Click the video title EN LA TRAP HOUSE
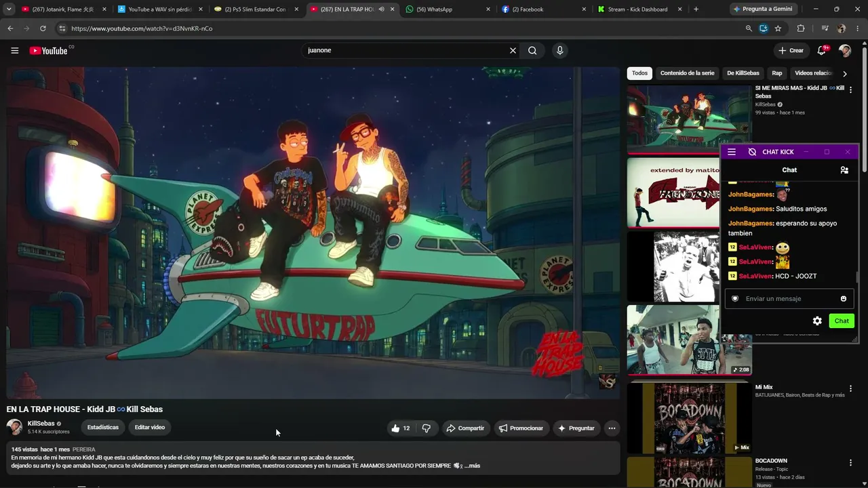 point(85,409)
